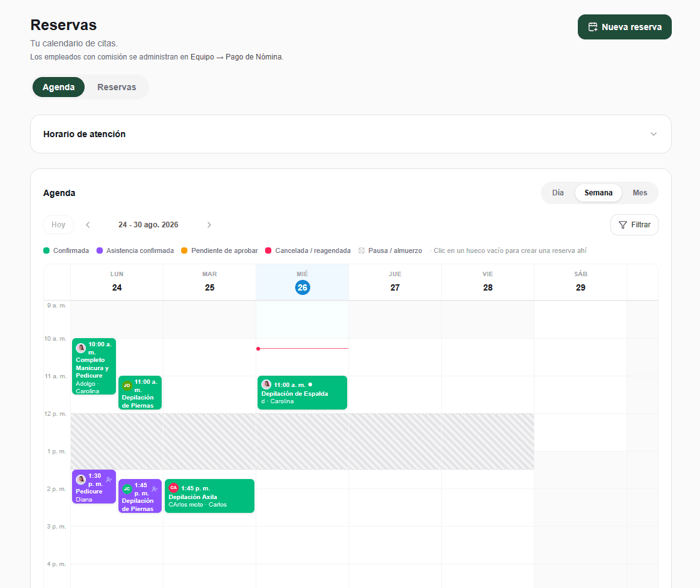Viewport: 700px width, 588px height.
Task: Click Pausa / almuerzo legend label
Action: pos(395,250)
